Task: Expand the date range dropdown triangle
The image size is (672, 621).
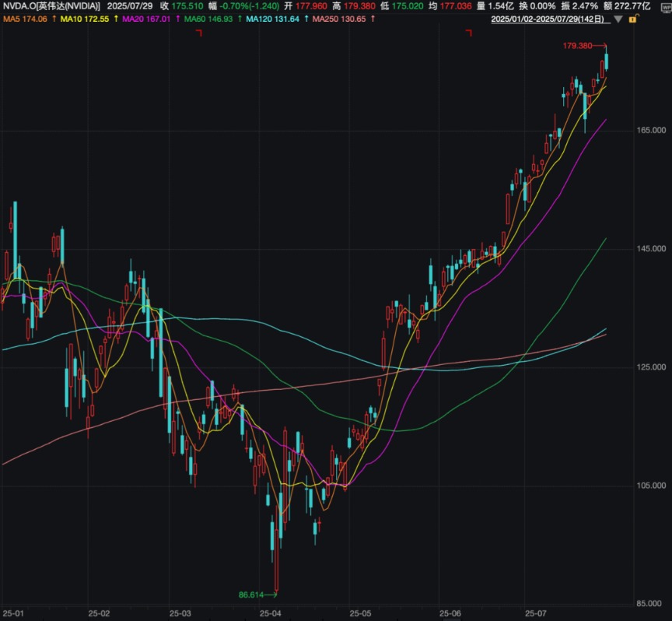Action: 618,19
